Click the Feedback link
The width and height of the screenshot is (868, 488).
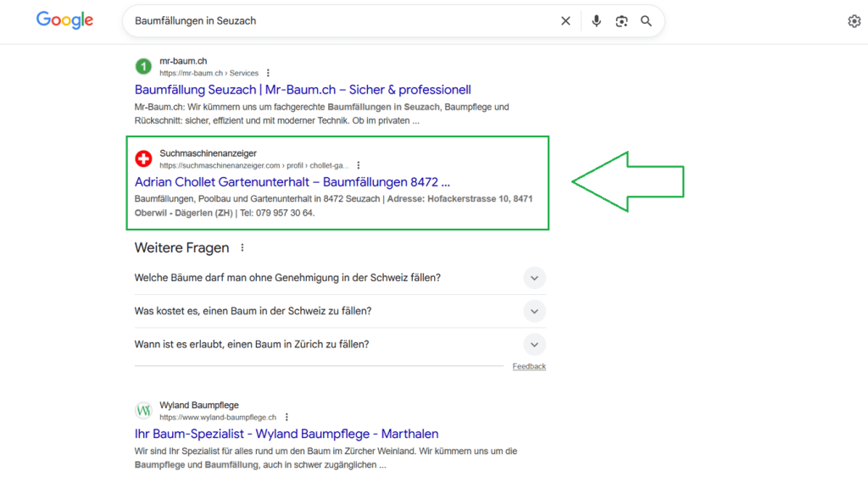pyautogui.click(x=529, y=367)
